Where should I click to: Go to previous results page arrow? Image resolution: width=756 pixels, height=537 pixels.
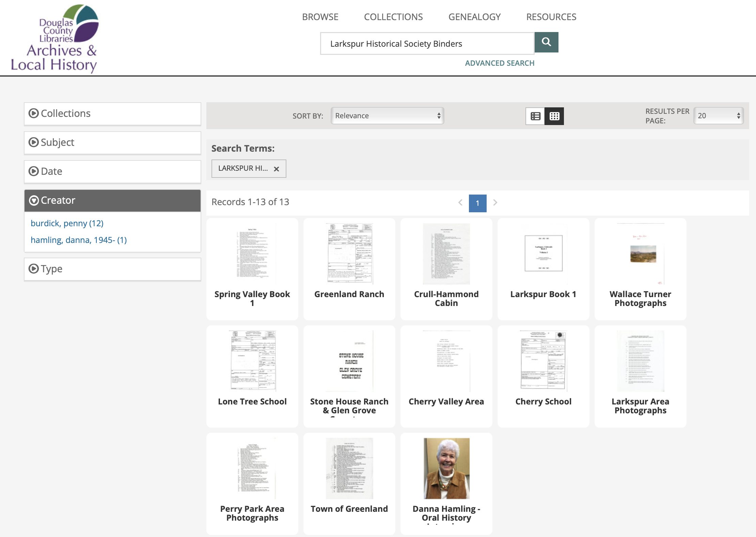(x=460, y=203)
